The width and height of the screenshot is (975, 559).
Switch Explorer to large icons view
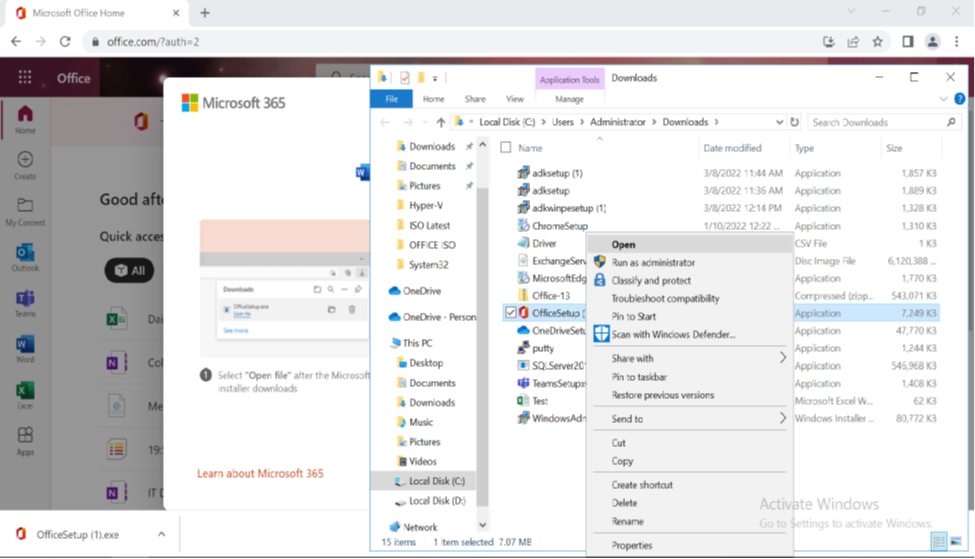(956, 542)
